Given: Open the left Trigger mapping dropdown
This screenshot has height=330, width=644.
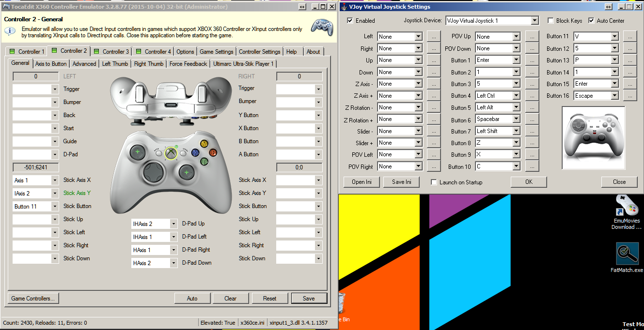Looking at the screenshot, I should click(x=54, y=90).
